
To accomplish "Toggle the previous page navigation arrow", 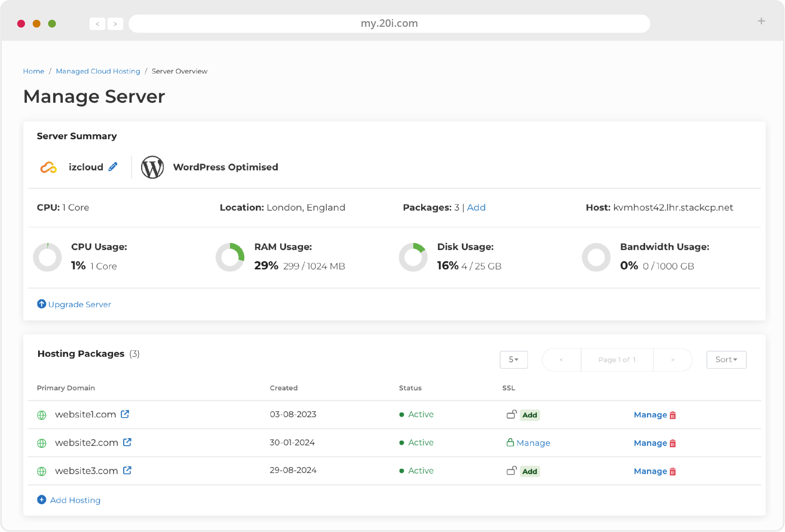I will click(561, 359).
